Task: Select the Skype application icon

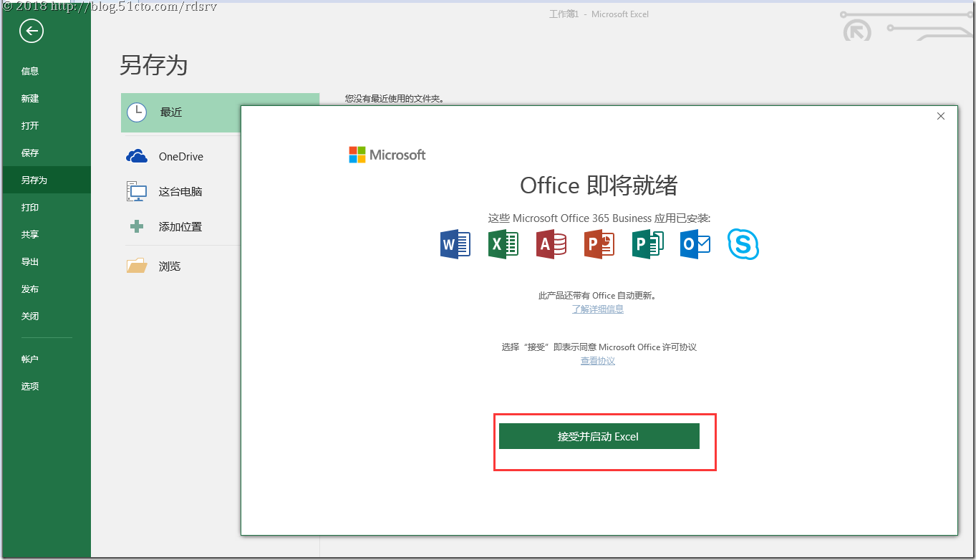Action: [743, 245]
